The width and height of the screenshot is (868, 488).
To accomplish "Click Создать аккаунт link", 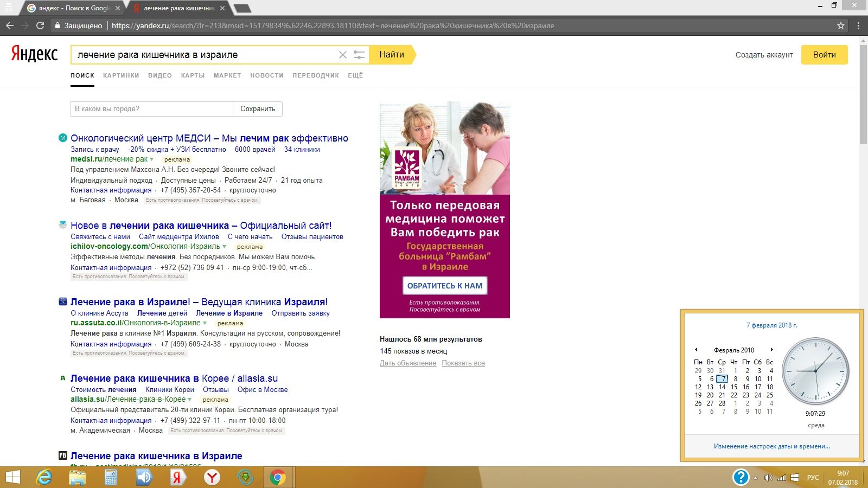I will (764, 55).
